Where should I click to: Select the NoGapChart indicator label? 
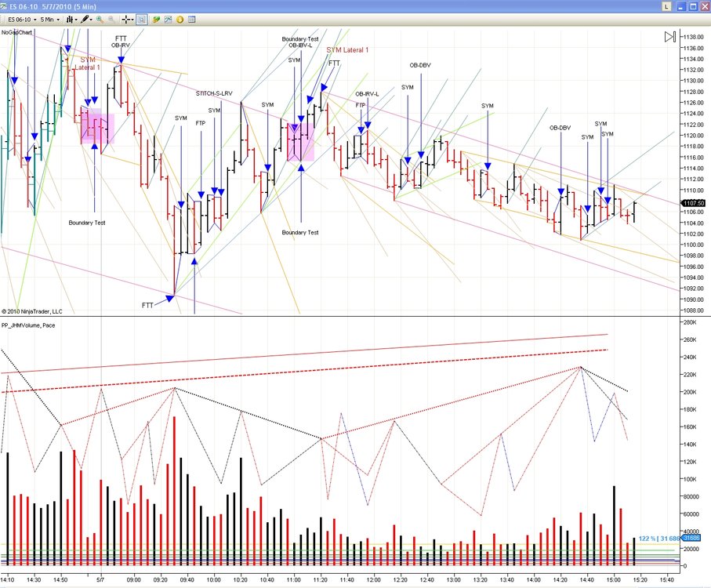[x=16, y=33]
